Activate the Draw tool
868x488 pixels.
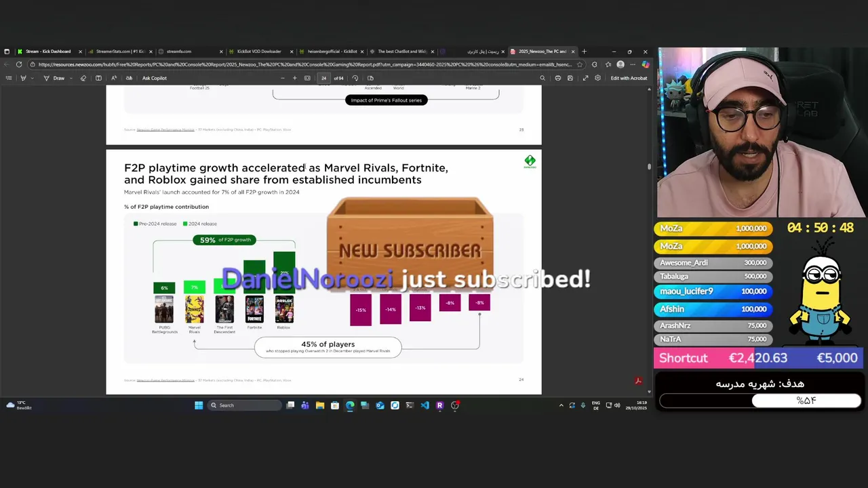click(54, 78)
